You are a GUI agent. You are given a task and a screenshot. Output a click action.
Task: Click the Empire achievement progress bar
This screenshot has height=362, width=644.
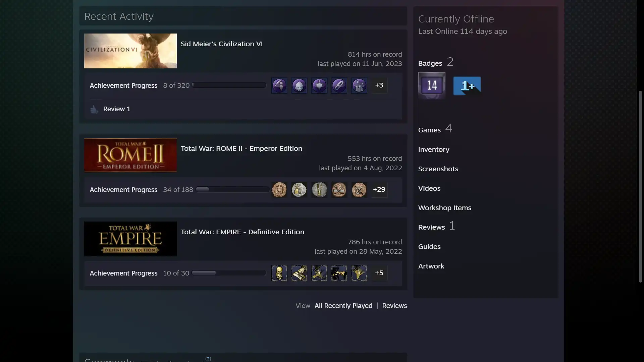coord(229,273)
